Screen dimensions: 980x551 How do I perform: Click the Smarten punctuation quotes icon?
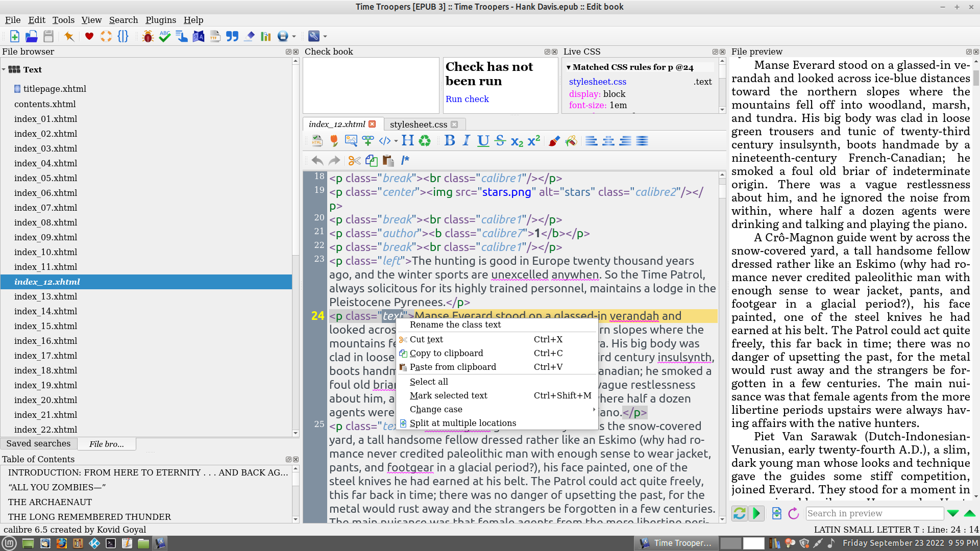[x=232, y=36]
